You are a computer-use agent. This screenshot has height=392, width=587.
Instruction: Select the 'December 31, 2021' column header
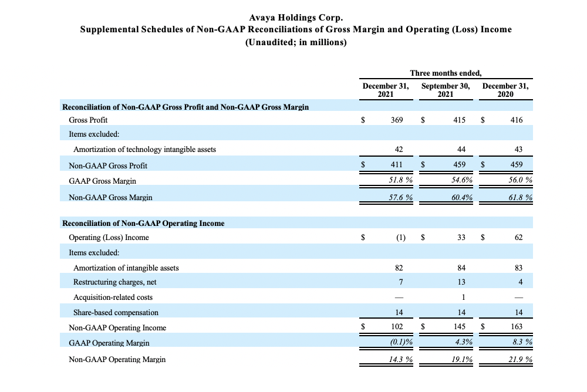point(386,90)
